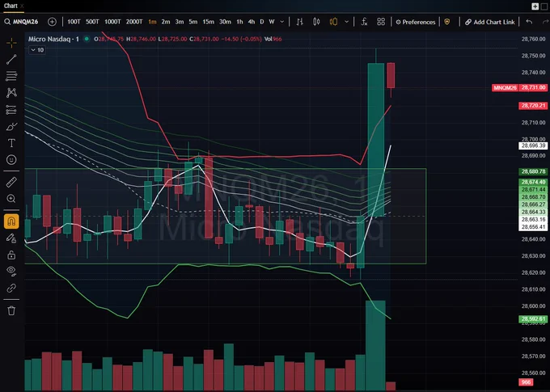Toggle hide all drawings eye icon
The width and height of the screenshot is (550, 392).
click(x=11, y=271)
